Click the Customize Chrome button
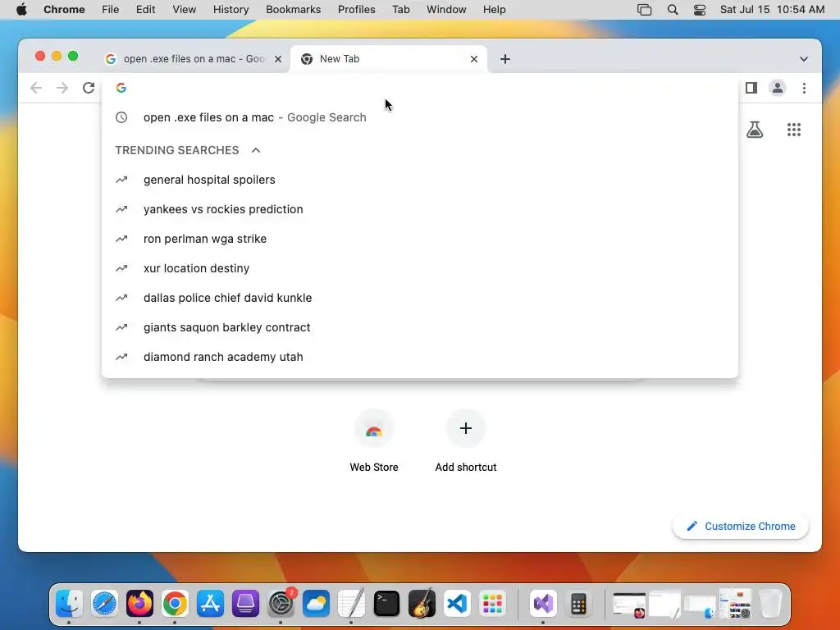Viewport: 840px width, 630px height. [x=741, y=526]
